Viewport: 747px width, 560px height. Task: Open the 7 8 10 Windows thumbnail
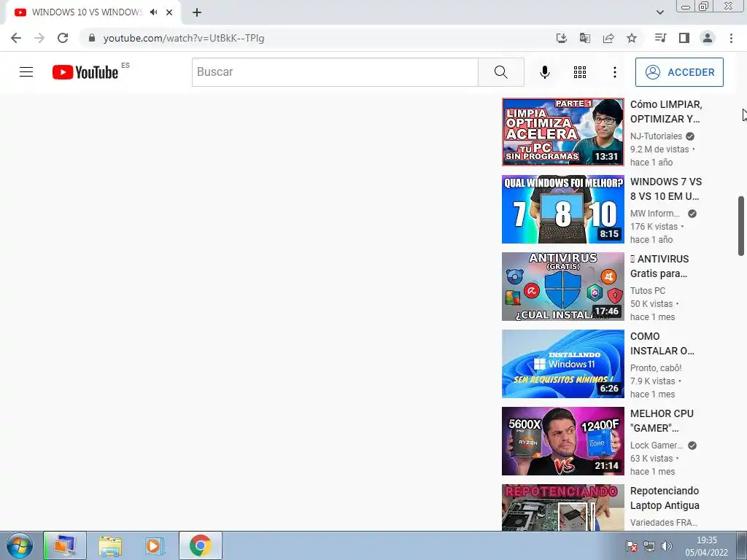pos(562,209)
